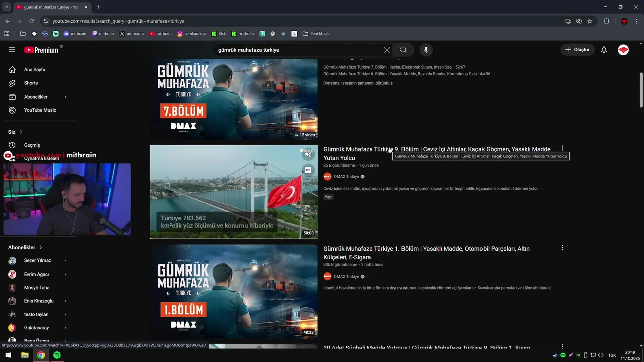Open the 1. Bölüm video thumbnail
This screenshot has height=362, width=644.
234,292
